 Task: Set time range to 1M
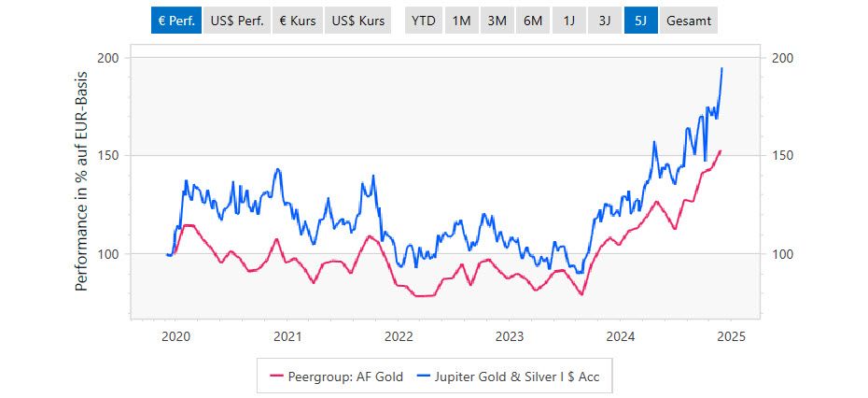(x=461, y=21)
